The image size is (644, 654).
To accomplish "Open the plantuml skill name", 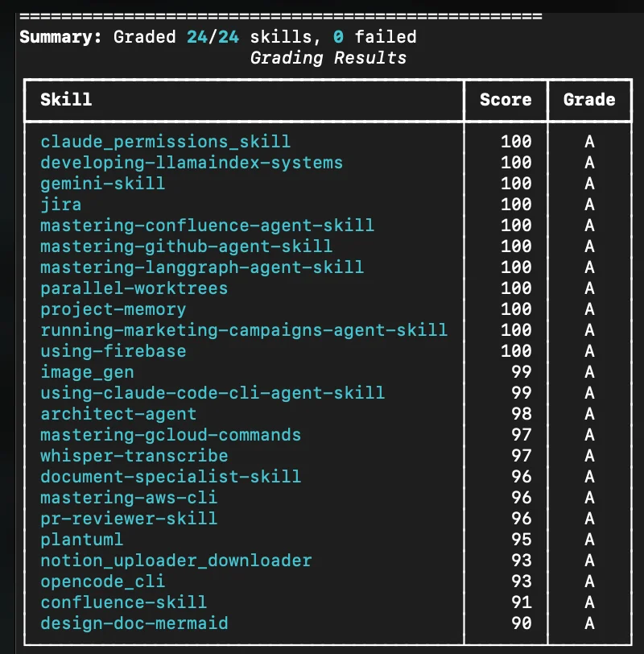I will (81, 540).
